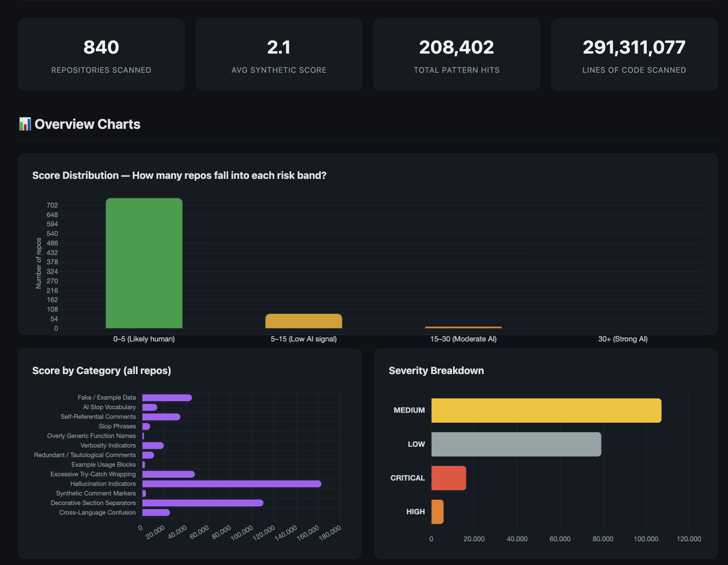Click the Redundant / Tautological Comments bar
The image size is (728, 565).
point(148,455)
